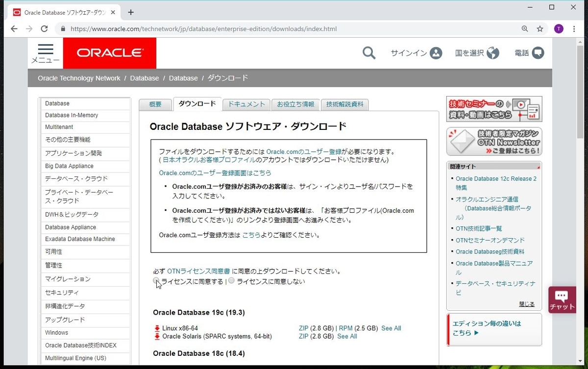
Task: Click the 電話 phone icon
Action: tap(538, 53)
